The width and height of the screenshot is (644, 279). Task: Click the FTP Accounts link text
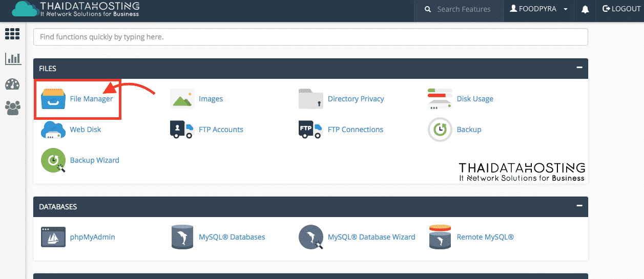[221, 130]
